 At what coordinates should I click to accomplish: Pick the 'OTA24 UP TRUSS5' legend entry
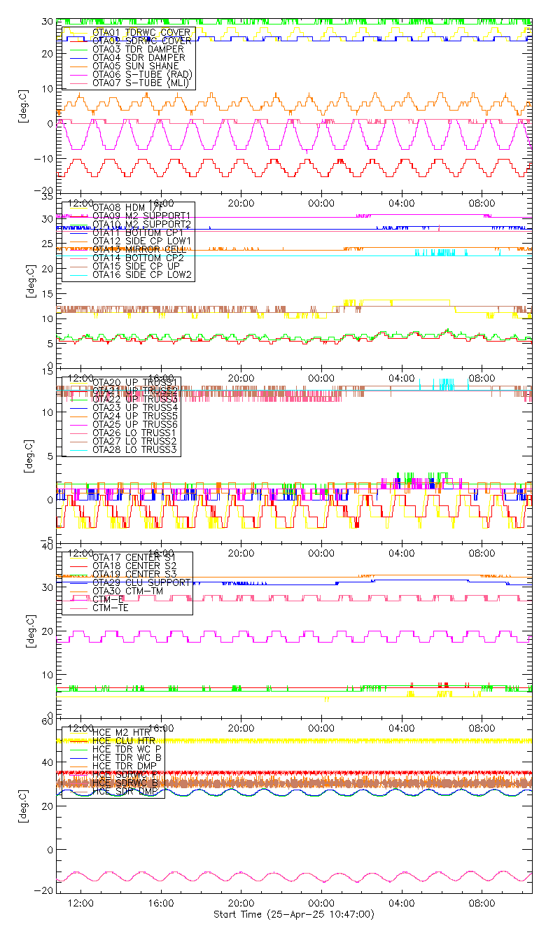pos(135,416)
